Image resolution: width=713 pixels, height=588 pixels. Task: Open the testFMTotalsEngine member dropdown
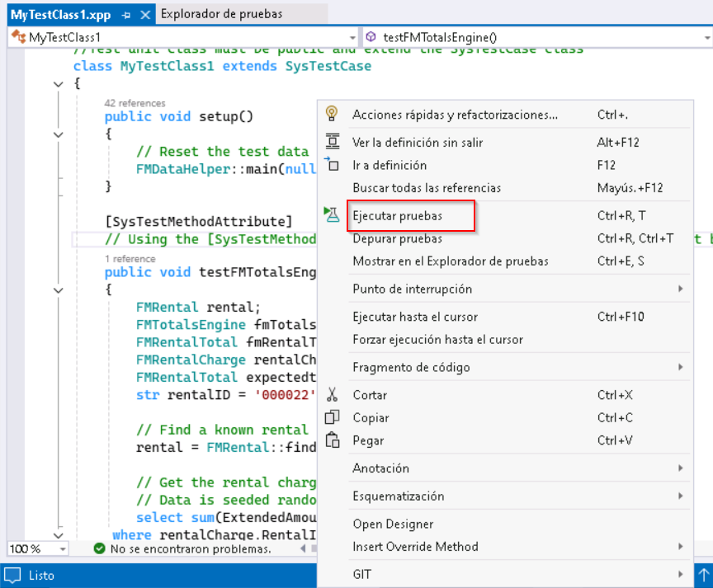[707, 38]
